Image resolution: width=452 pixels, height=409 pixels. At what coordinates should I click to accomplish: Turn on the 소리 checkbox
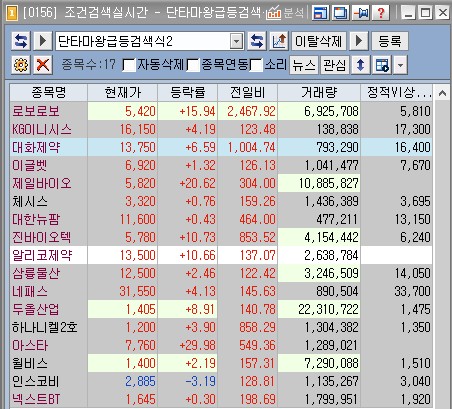pos(256,65)
